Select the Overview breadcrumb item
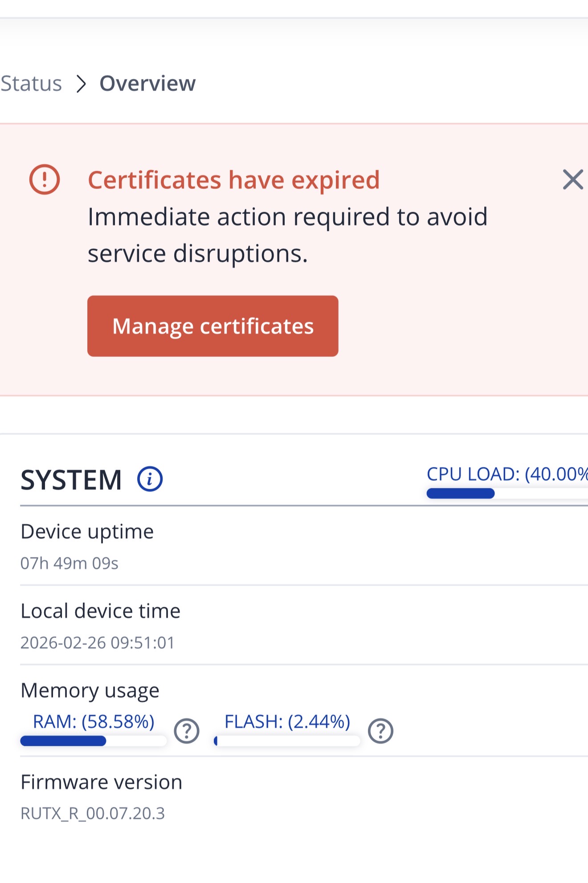 (147, 84)
